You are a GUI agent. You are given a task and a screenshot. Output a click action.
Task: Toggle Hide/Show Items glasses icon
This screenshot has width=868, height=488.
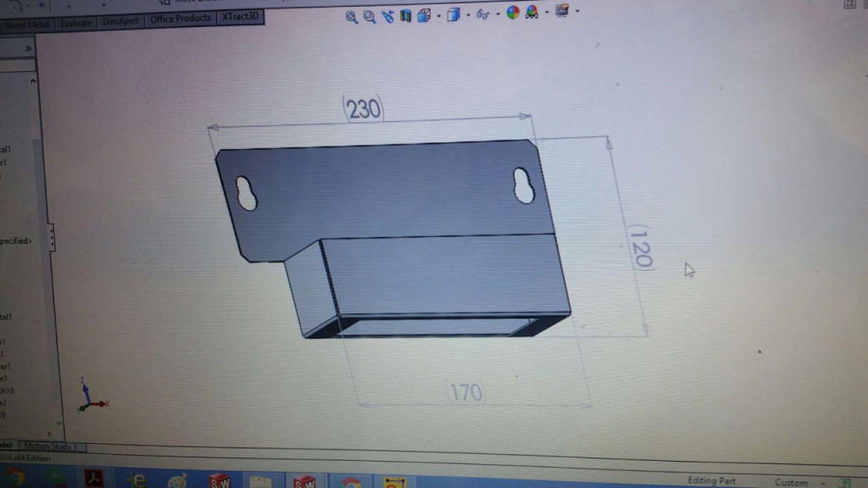(481, 14)
